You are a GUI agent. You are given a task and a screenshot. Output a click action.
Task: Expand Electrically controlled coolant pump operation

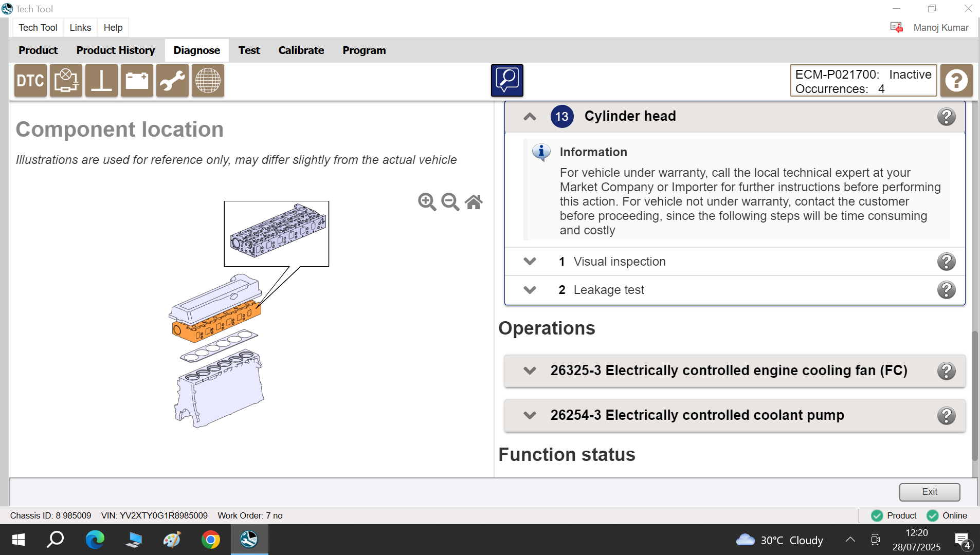click(530, 415)
